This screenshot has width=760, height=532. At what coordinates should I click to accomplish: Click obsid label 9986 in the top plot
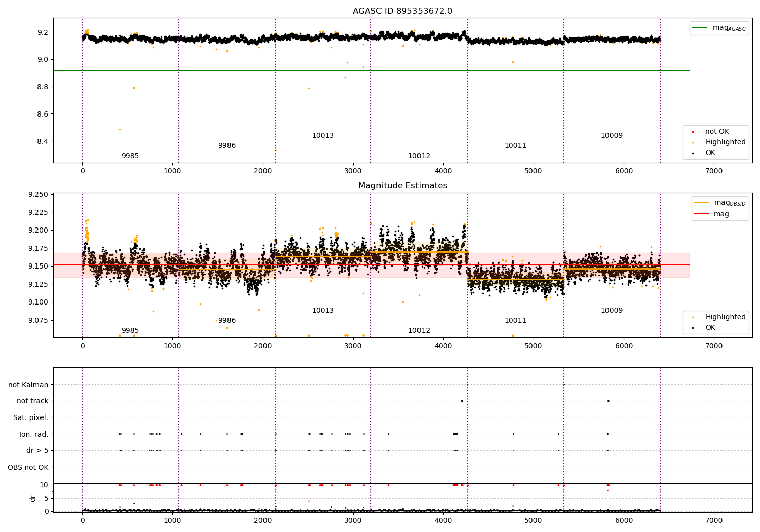(227, 146)
